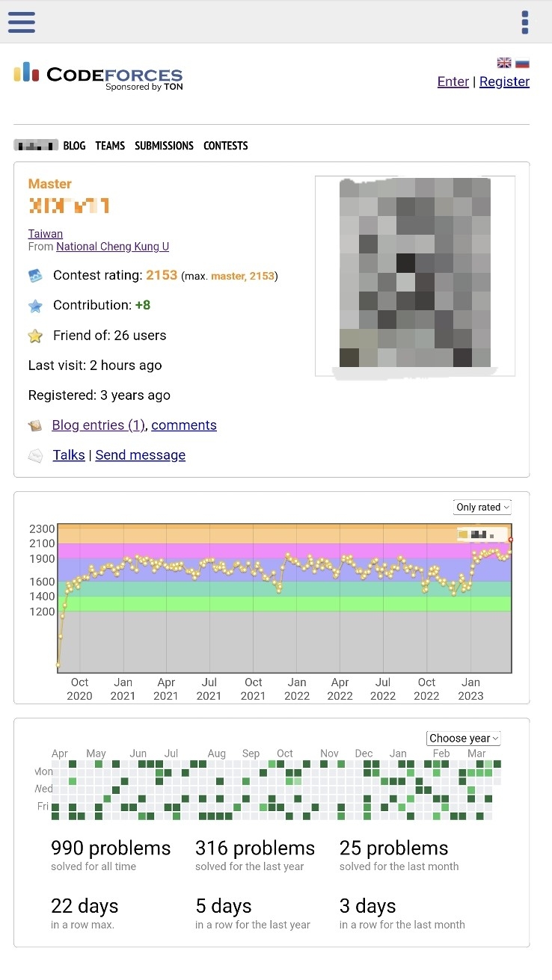Screen dimensions: 552x980
Task: Click the blue contribution star icon
Action: (35, 306)
